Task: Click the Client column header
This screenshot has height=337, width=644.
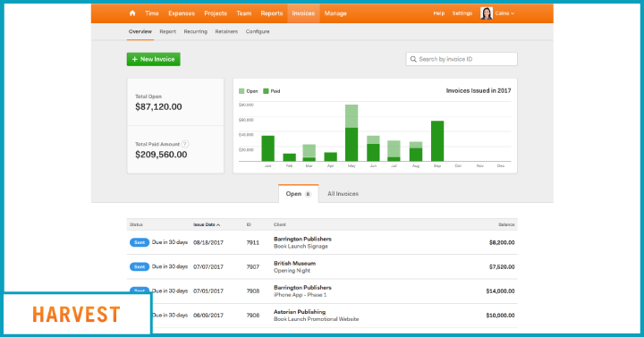Action: [280, 224]
